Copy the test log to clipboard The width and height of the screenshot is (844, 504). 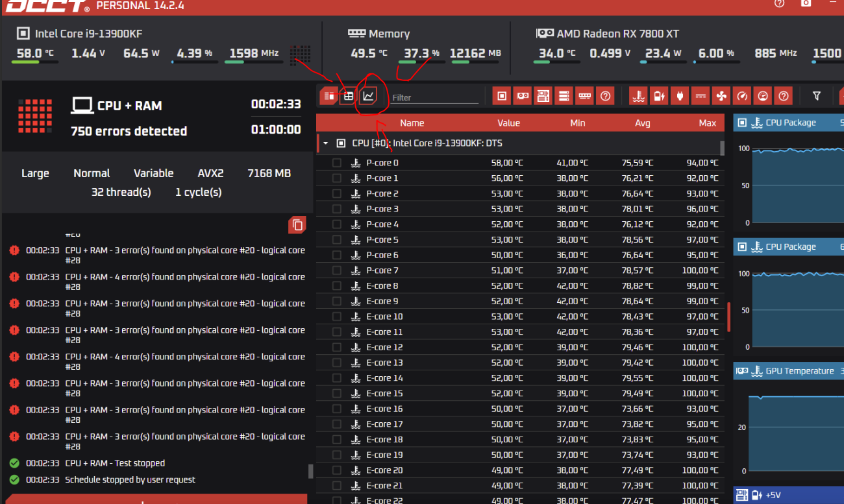(297, 225)
